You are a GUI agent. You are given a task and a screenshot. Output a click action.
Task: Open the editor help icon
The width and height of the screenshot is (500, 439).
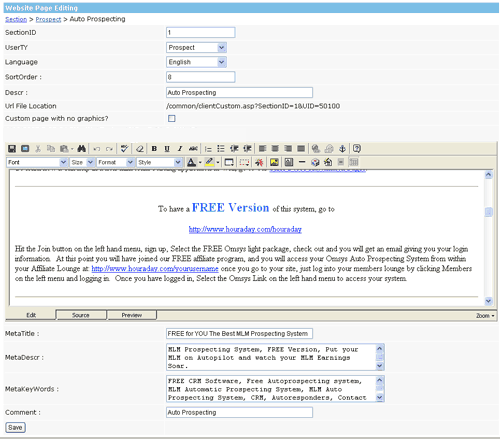pos(357,149)
